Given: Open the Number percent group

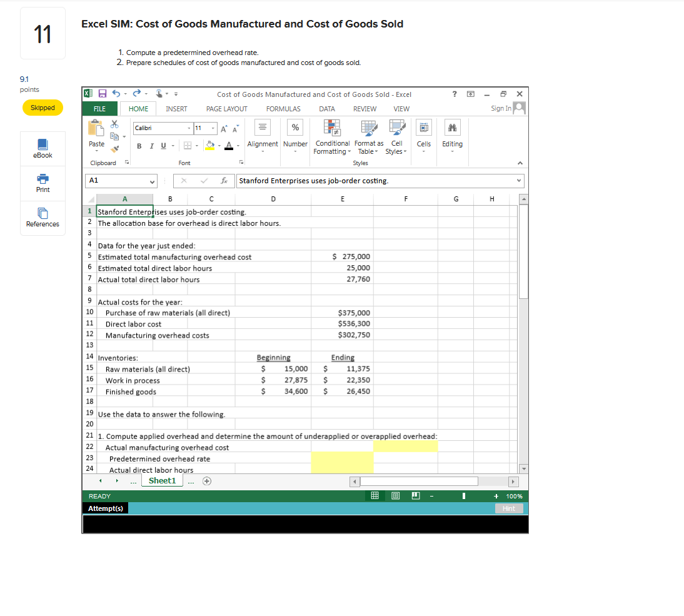Looking at the screenshot, I should [x=295, y=136].
